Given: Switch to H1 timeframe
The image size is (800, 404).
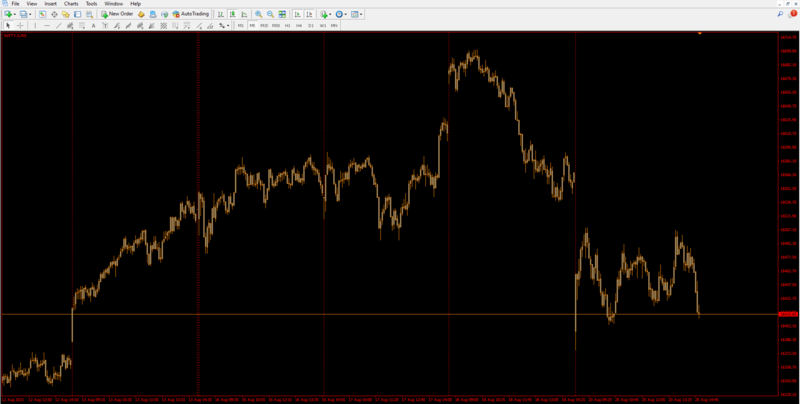Looking at the screenshot, I should (288, 26).
